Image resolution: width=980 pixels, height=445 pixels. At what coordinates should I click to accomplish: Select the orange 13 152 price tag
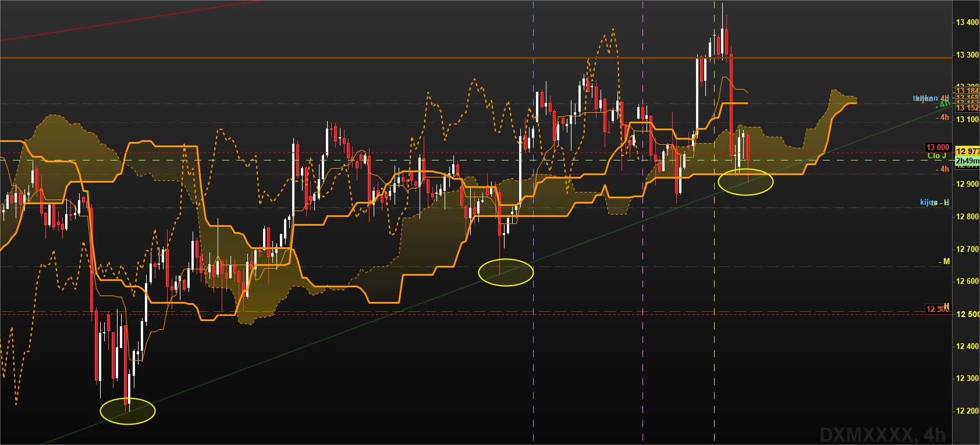[967, 108]
